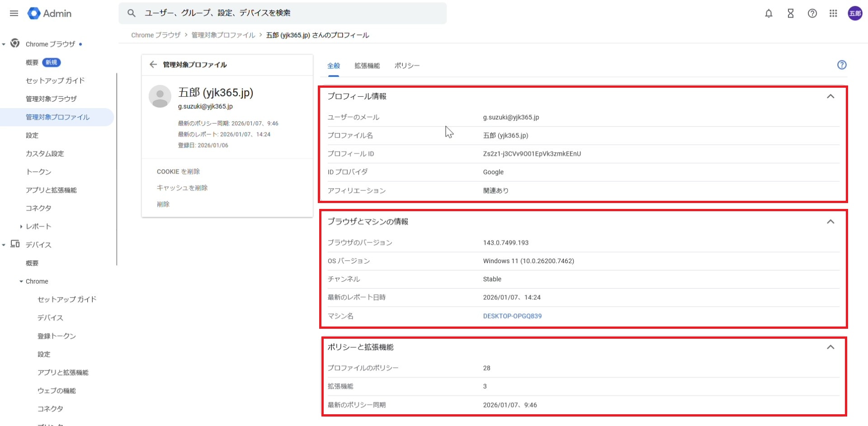Focus the admin search field
Image resolution: width=868 pixels, height=426 pixels.
point(289,13)
